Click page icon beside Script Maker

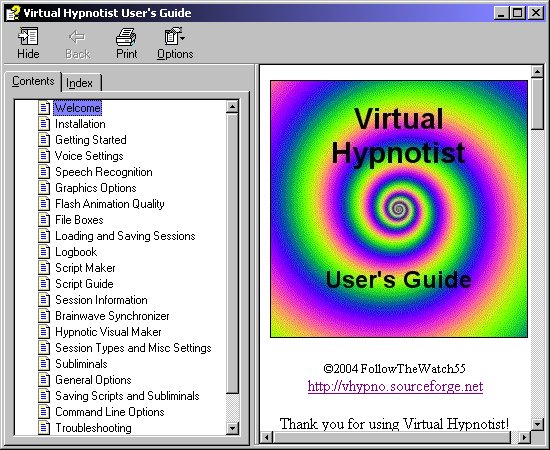coord(44,268)
